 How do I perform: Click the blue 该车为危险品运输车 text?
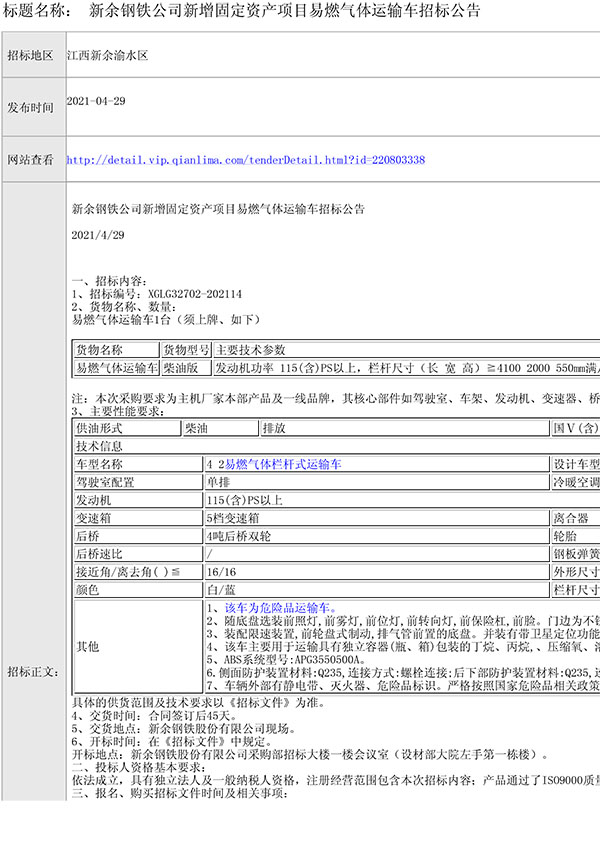(x=282, y=608)
